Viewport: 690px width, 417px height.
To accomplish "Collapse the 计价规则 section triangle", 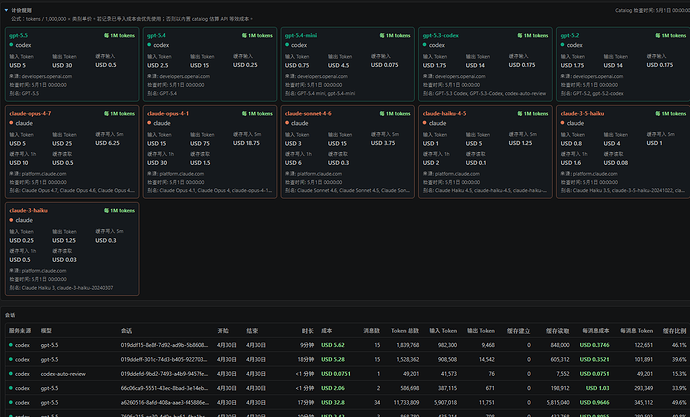I will coord(6,10).
